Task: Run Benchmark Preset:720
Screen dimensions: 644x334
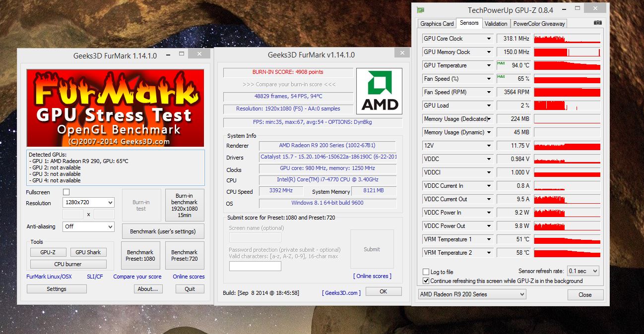Action: pyautogui.click(x=185, y=255)
